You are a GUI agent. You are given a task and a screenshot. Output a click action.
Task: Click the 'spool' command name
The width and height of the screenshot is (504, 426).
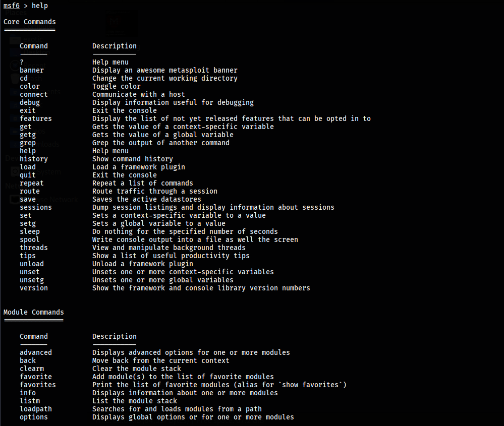[x=30, y=239]
